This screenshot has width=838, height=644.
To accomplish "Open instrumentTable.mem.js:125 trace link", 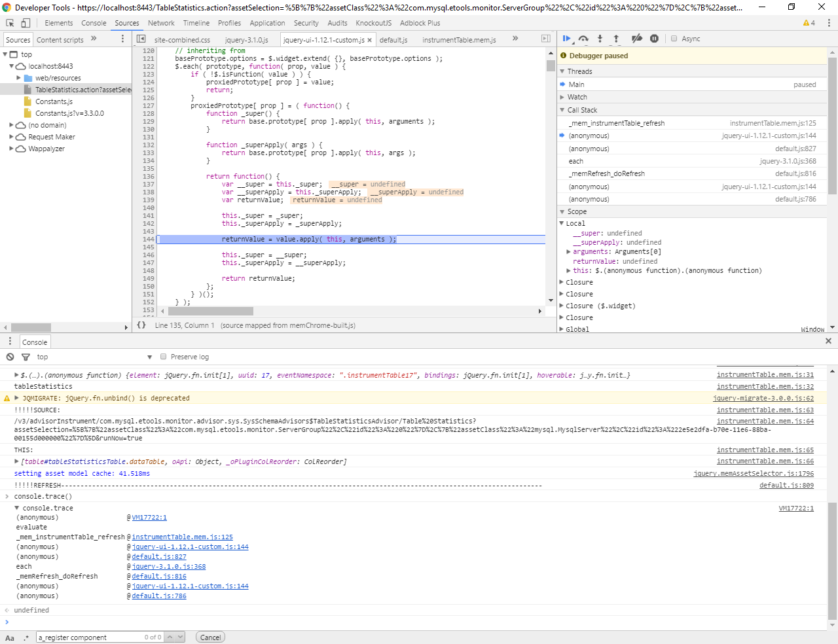I will [x=182, y=537].
